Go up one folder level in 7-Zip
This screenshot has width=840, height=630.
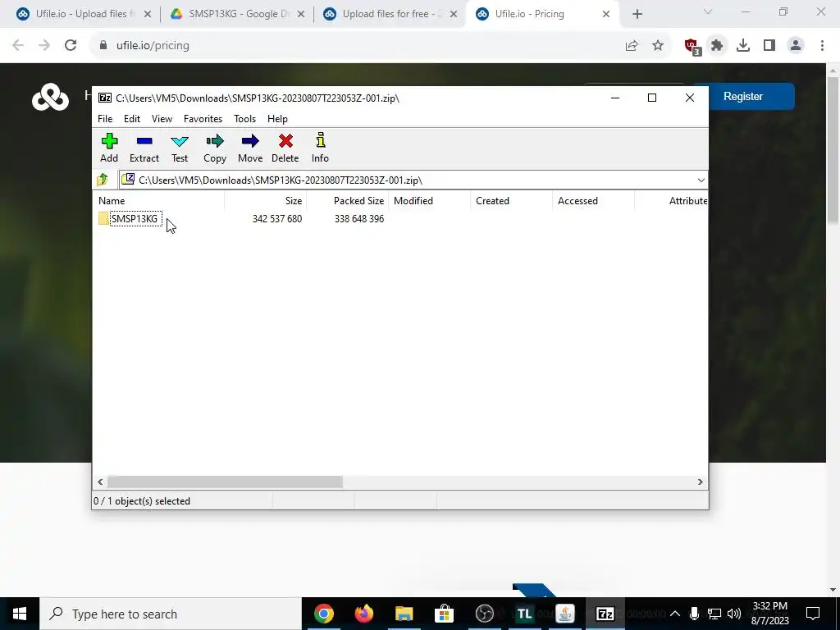103,180
